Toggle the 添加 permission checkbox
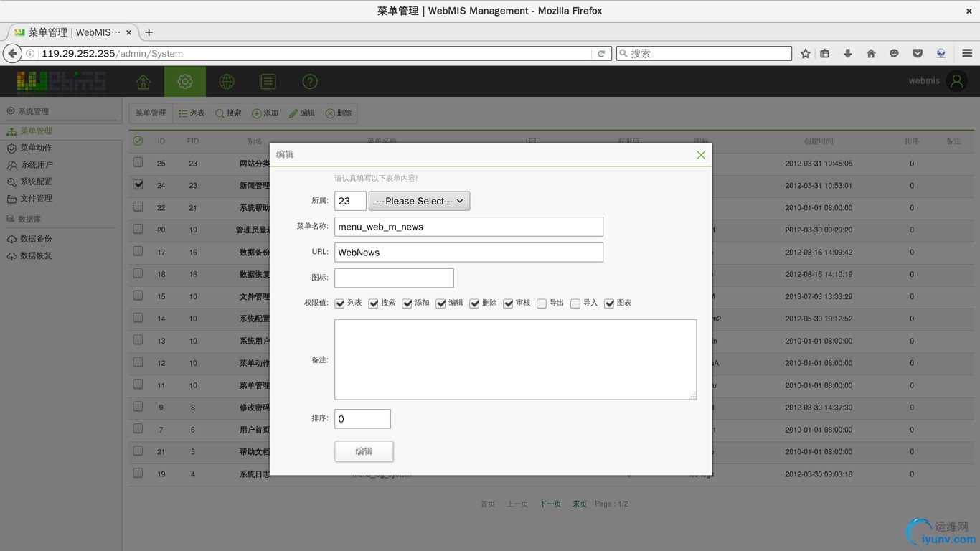 (x=407, y=303)
